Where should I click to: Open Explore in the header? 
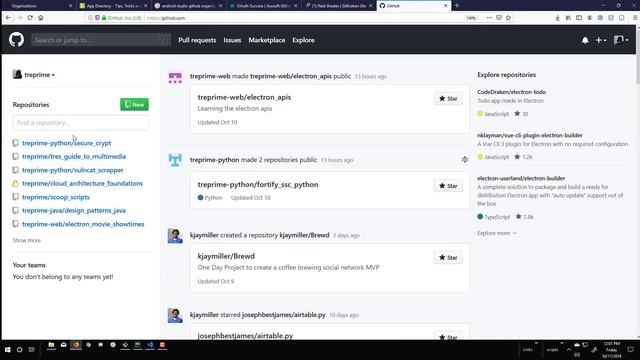(x=303, y=40)
